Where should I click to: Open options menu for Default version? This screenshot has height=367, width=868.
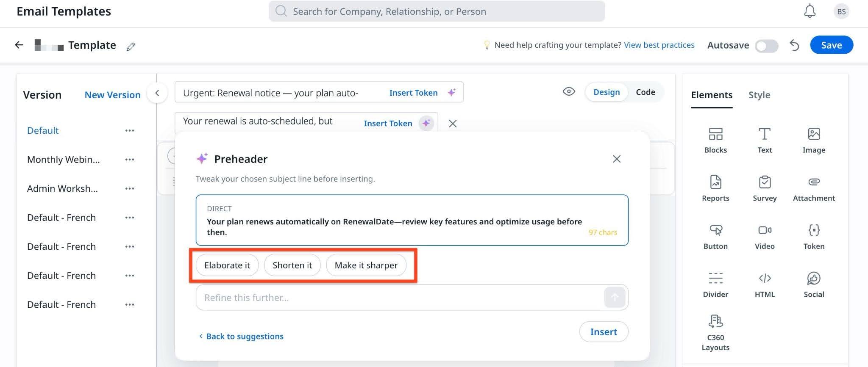click(130, 130)
